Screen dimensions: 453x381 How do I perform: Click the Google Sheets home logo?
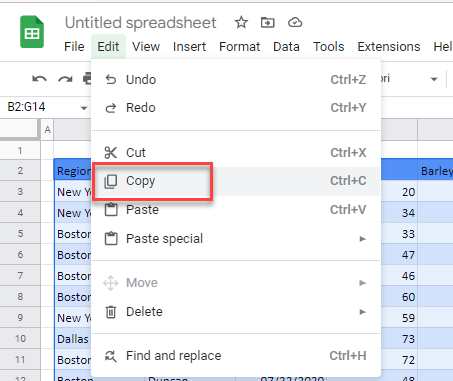point(32,32)
